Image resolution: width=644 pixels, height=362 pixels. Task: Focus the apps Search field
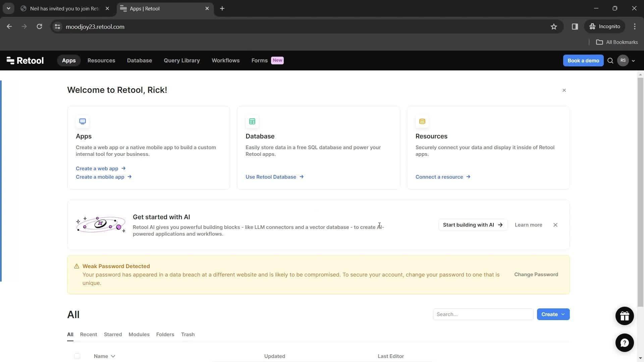tap(483, 314)
